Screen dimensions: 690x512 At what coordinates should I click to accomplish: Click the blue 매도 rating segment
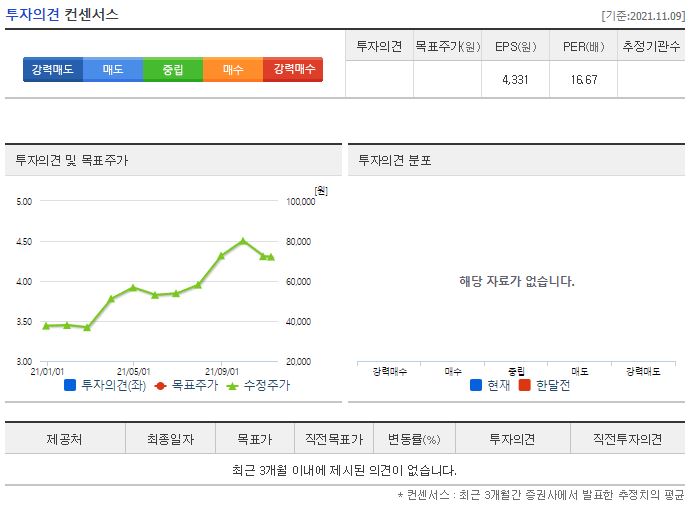tap(113, 69)
